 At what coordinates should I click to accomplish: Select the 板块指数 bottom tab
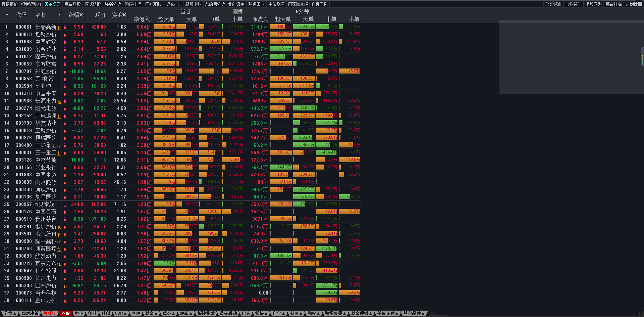206,313
